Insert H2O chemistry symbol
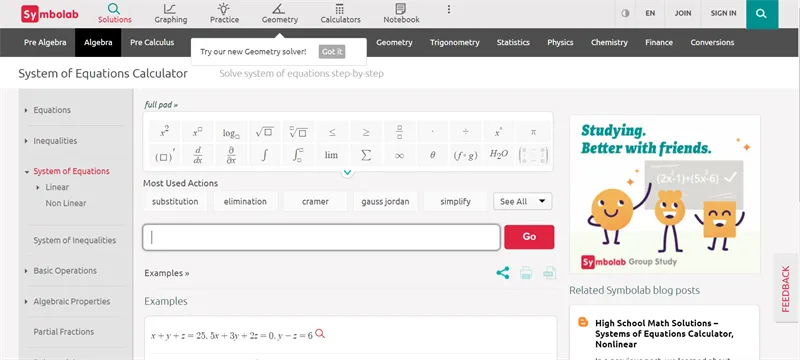This screenshot has width=800, height=360. tap(499, 155)
